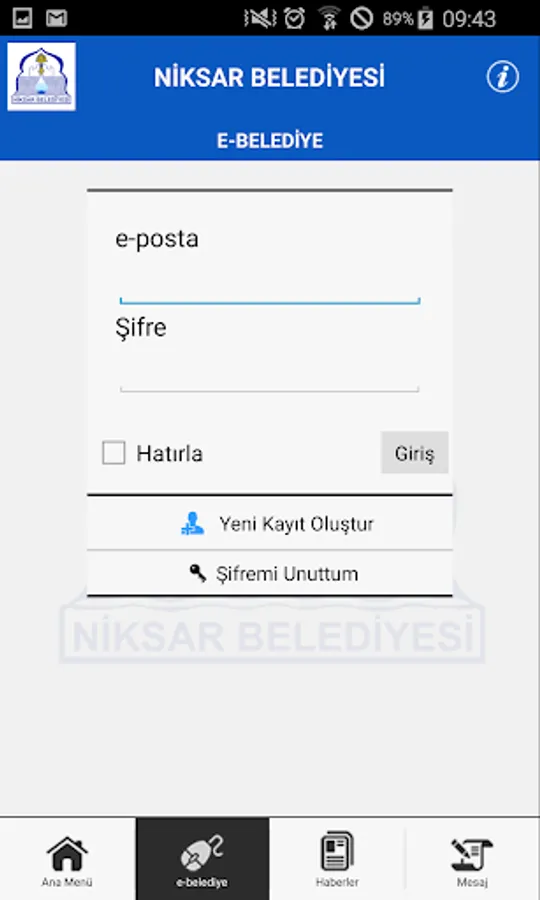Click the Giriş login button
The height and width of the screenshot is (900, 540).
coord(414,453)
